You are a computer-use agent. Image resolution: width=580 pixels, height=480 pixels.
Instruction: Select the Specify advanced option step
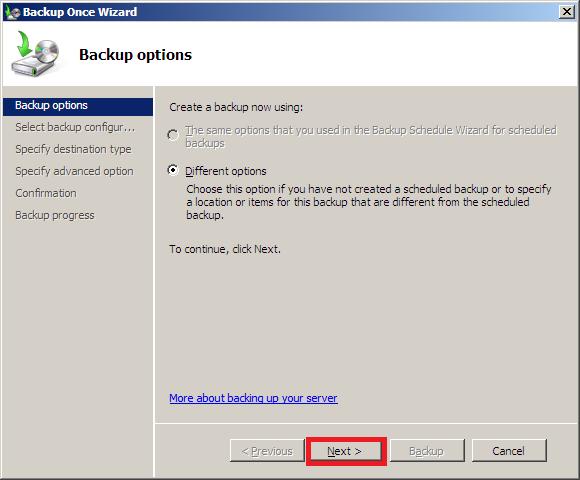[x=74, y=171]
